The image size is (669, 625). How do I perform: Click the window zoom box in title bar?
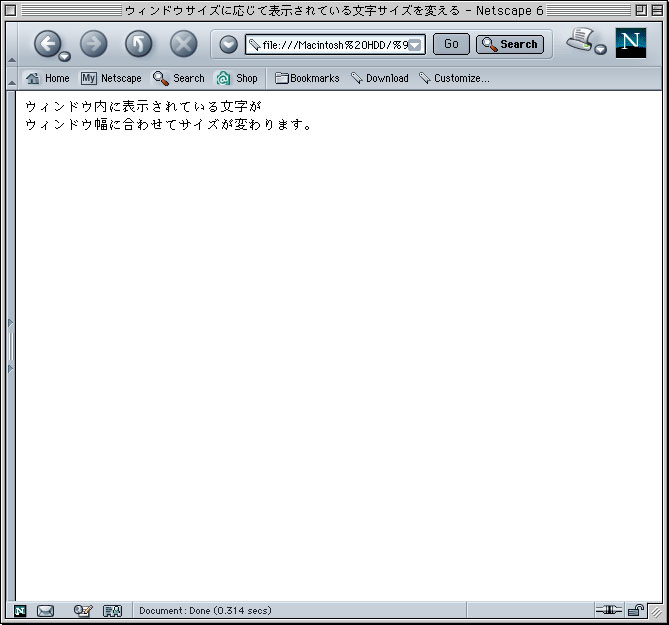pos(641,10)
